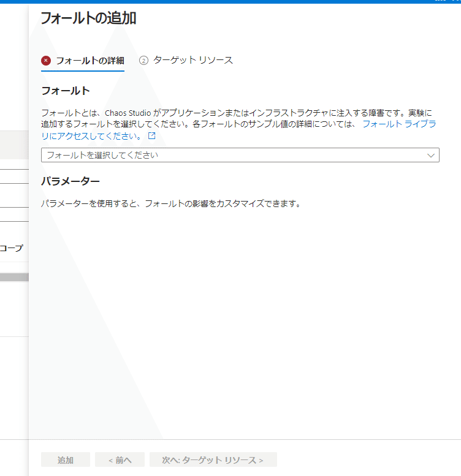The height and width of the screenshot is (476, 461).
Task: Click the パラメーター section heading
Action: point(70,181)
